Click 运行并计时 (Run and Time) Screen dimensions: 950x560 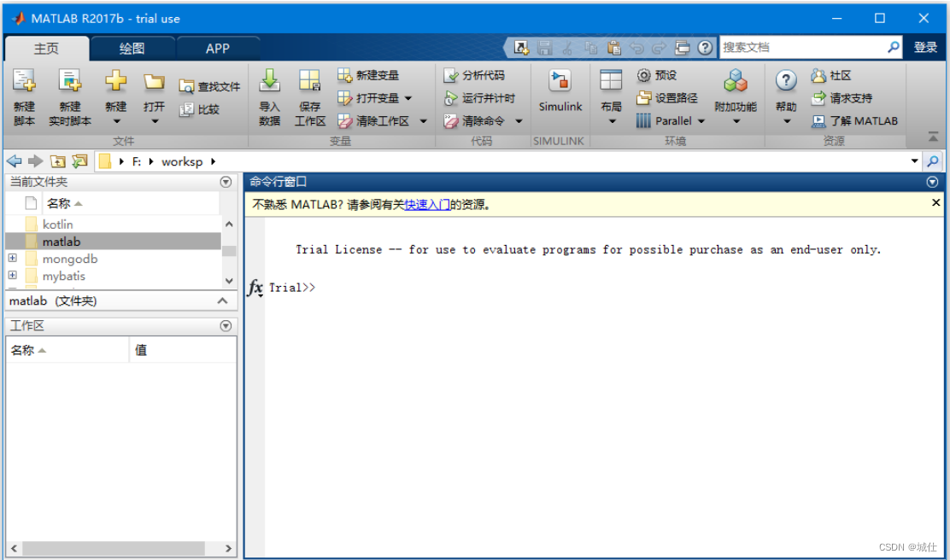[x=479, y=98]
